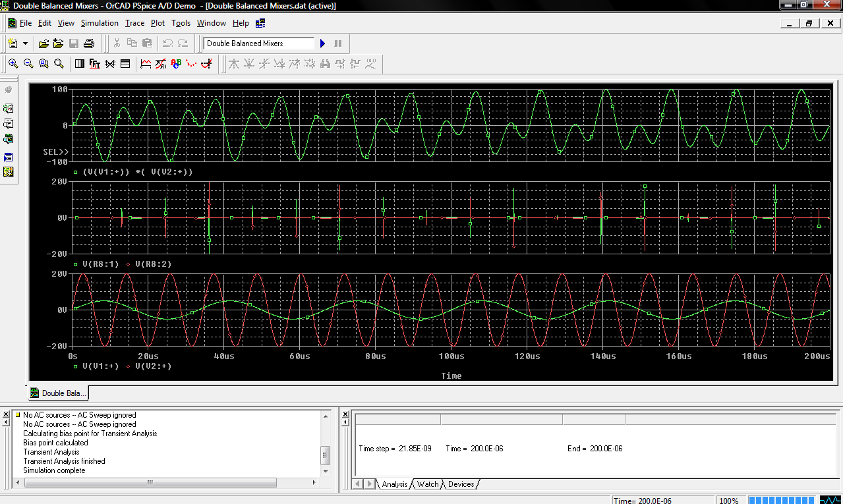This screenshot has height=504, width=843.
Task: Select the V(R8:1) trace label
Action: click(100, 264)
